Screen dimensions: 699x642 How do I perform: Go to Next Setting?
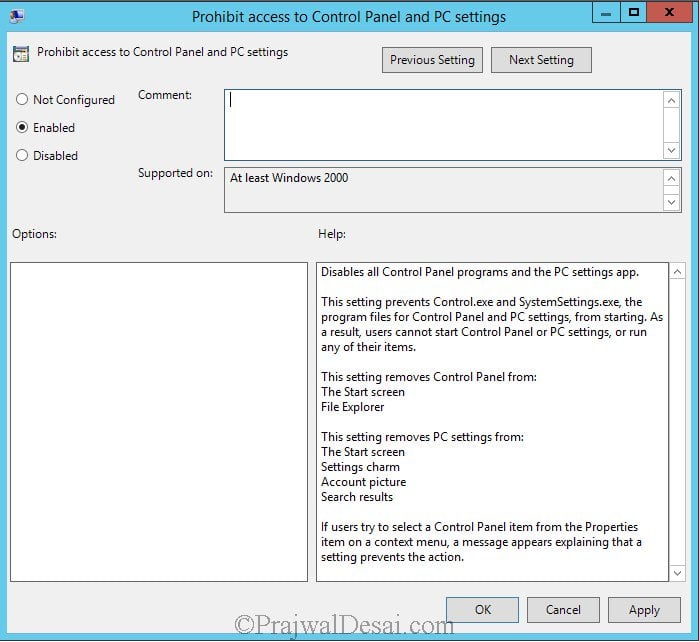click(541, 60)
